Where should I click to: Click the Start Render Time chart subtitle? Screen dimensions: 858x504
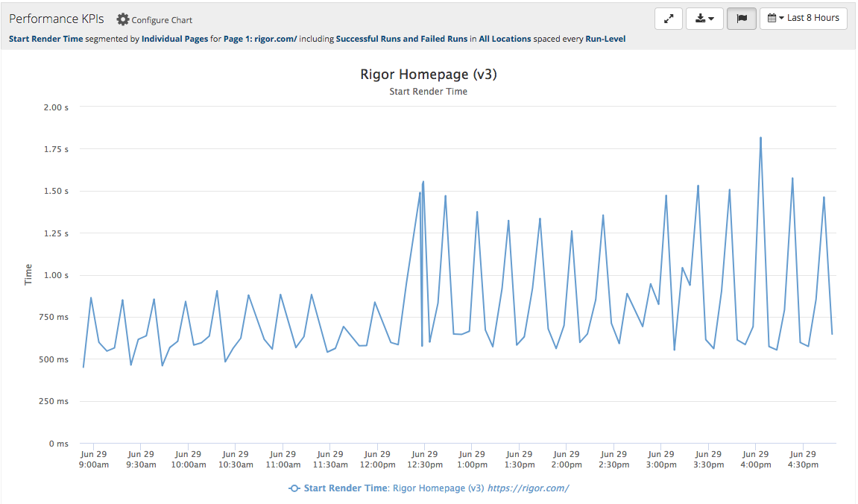(429, 92)
